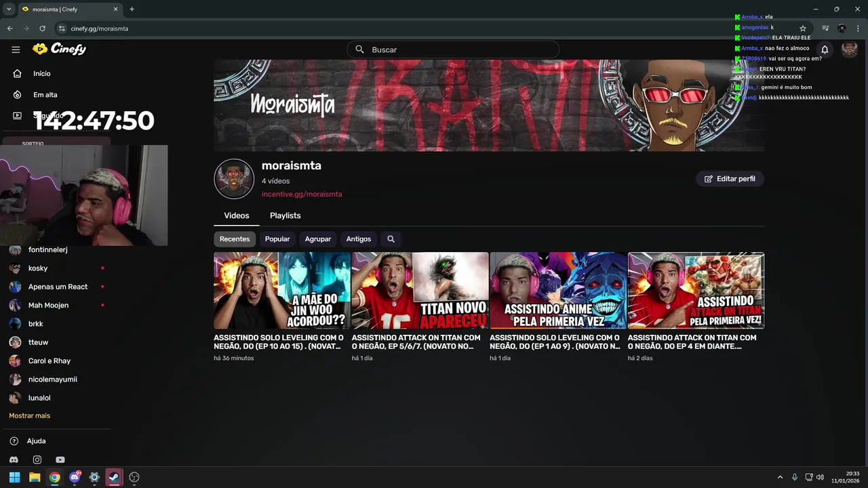The image size is (868, 488).
Task: Click title Solo Leveling EP 1 ao 9
Action: click(x=555, y=342)
